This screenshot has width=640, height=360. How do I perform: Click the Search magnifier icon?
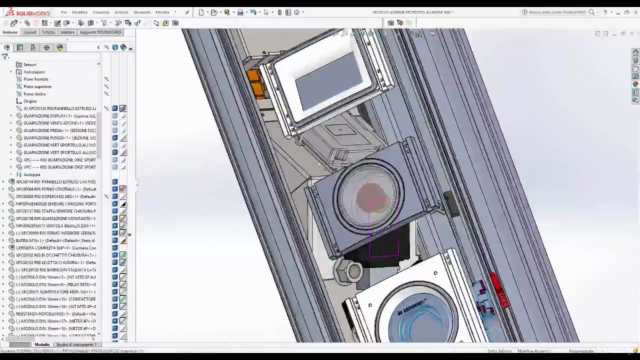591,12
